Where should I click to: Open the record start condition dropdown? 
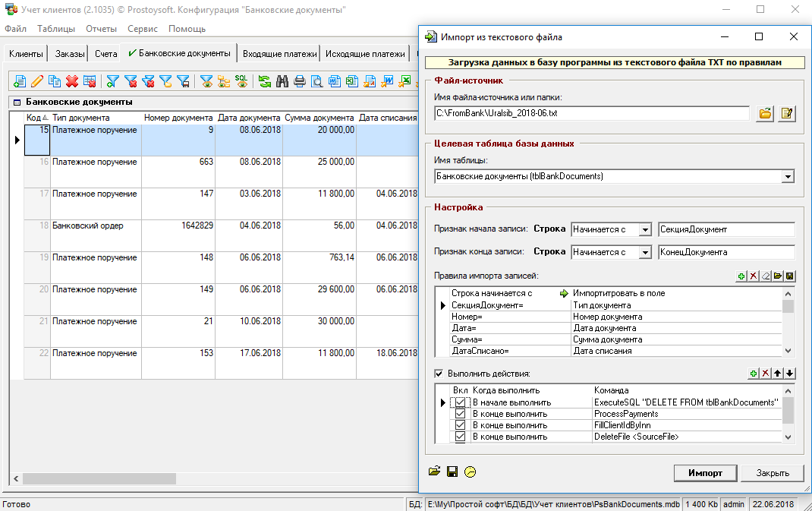pyautogui.click(x=645, y=229)
